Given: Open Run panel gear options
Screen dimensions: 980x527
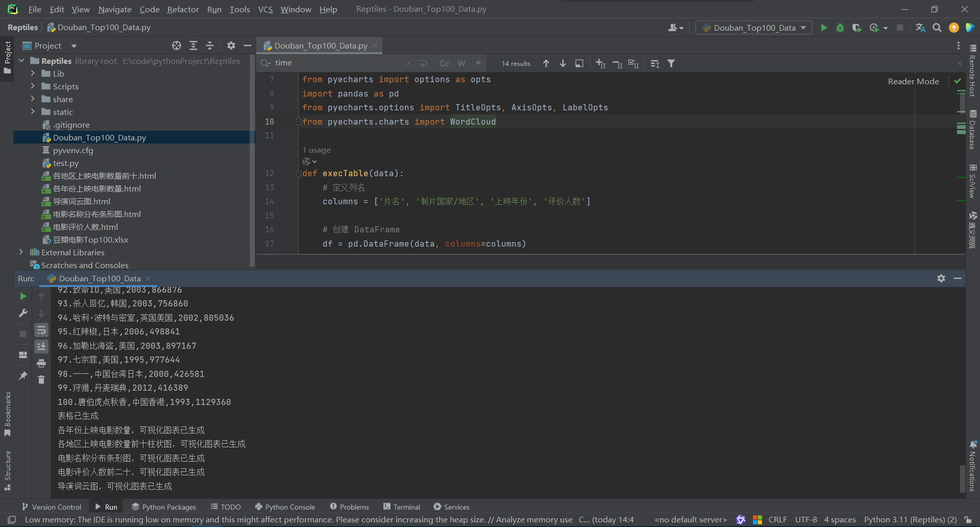Looking at the screenshot, I should (x=941, y=278).
